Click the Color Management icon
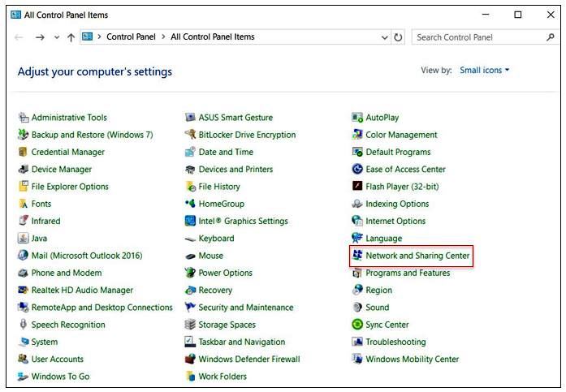 [357, 135]
